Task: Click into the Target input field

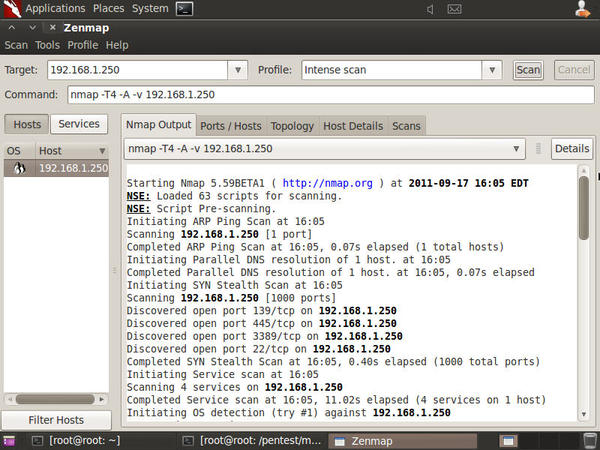Action: point(137,70)
